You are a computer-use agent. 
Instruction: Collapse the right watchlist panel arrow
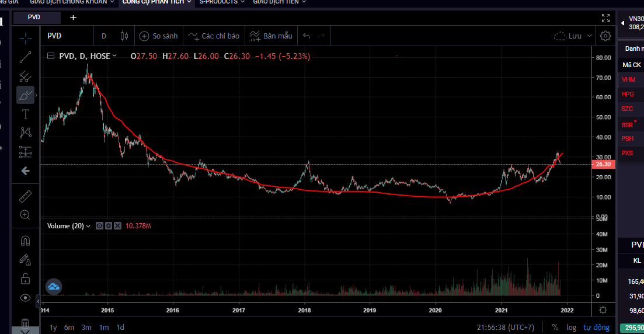coord(622,23)
